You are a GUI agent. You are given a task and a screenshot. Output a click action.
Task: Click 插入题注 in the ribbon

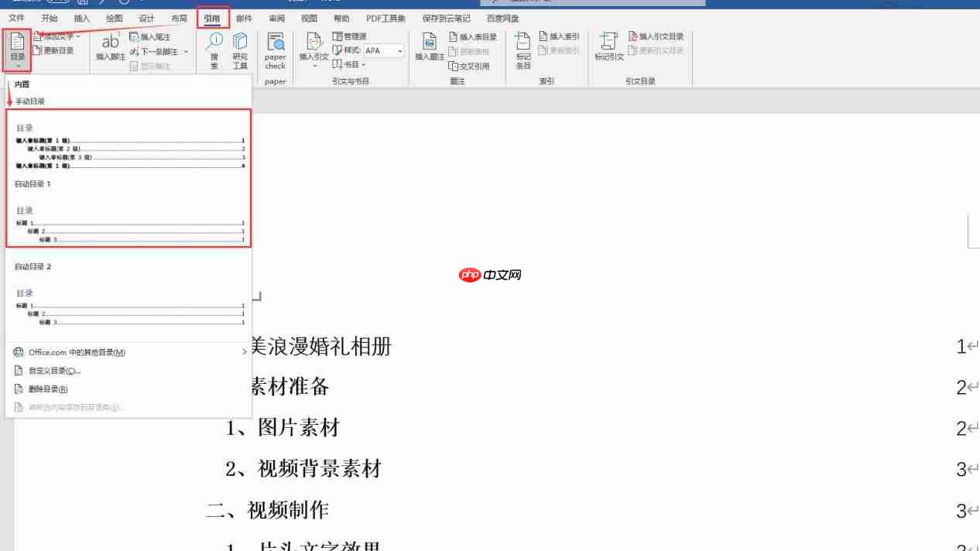pos(430,47)
